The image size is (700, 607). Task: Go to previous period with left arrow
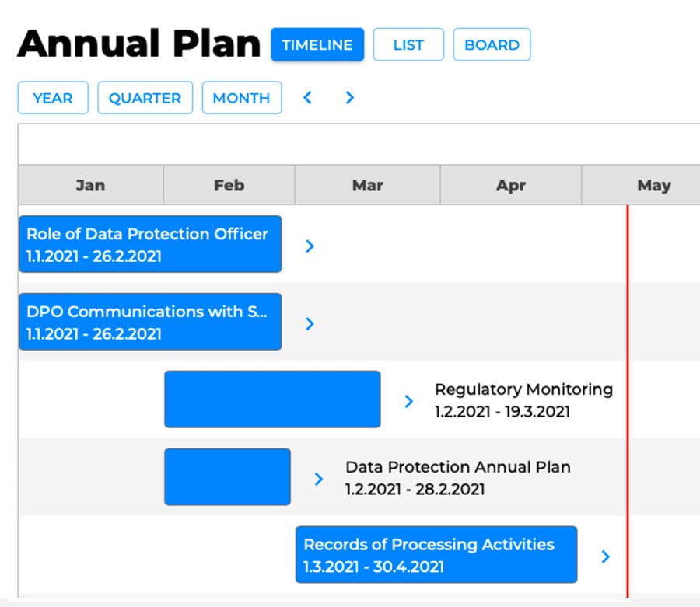(x=307, y=98)
